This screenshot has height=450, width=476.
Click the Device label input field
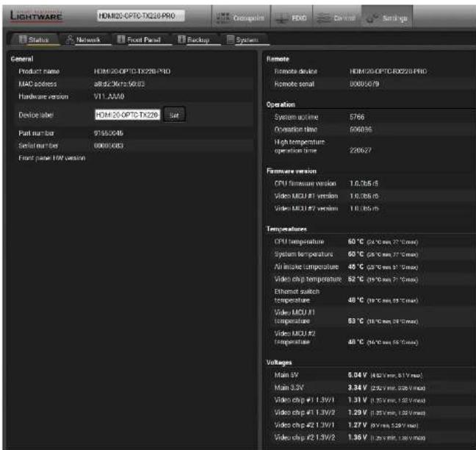point(127,115)
